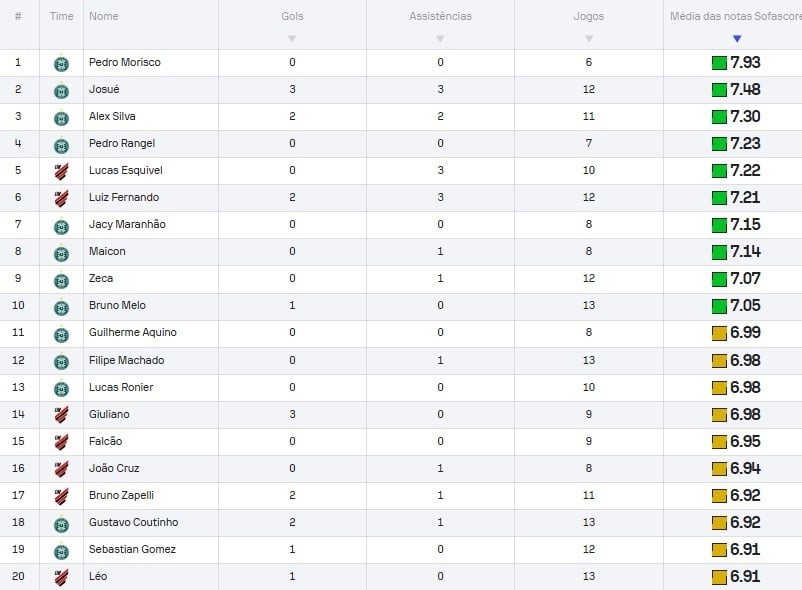Click the Athletico crest beside Lucas Esquivel

[x=61, y=171]
